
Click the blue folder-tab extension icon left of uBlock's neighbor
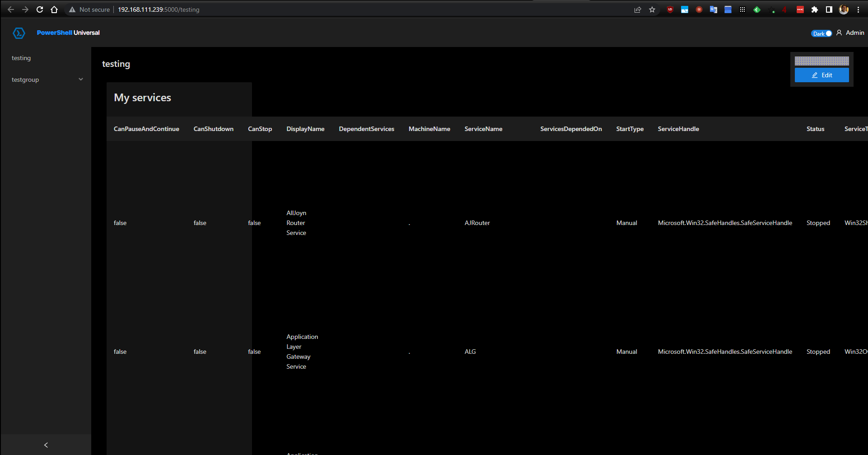[685, 9]
